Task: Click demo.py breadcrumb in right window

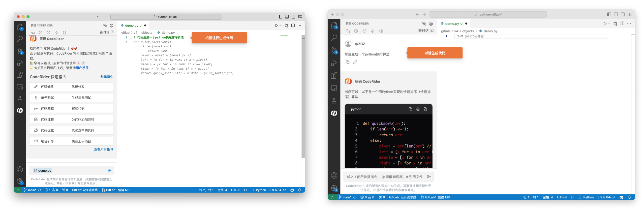Action: tap(490, 31)
